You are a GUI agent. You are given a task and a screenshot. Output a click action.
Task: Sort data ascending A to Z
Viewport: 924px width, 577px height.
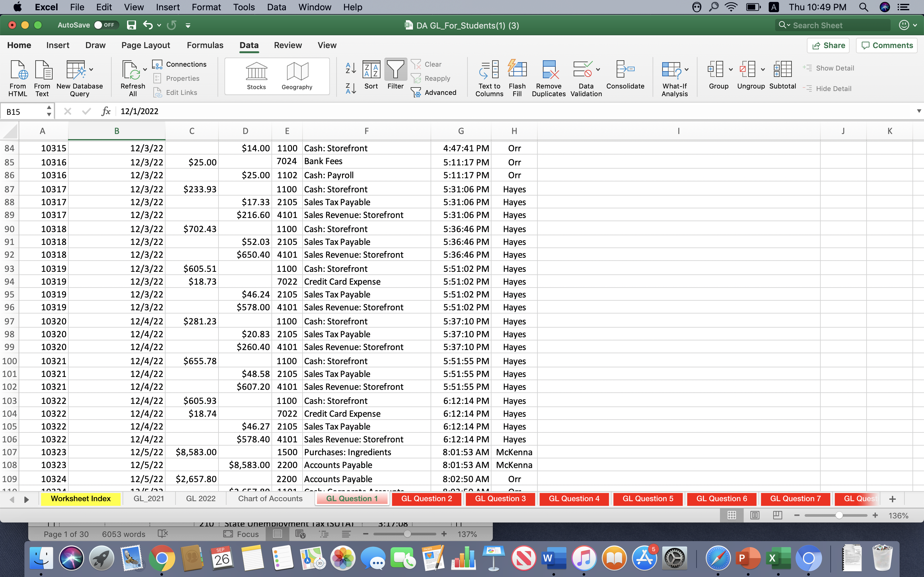point(350,69)
